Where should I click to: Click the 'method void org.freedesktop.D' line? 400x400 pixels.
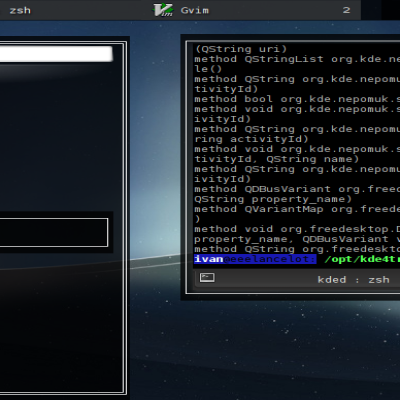coord(297,229)
